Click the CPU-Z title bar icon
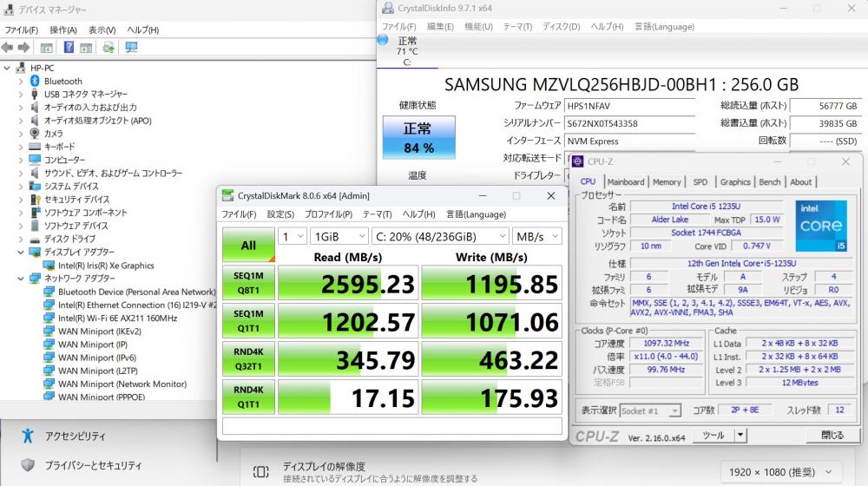This screenshot has width=868, height=486. (578, 161)
